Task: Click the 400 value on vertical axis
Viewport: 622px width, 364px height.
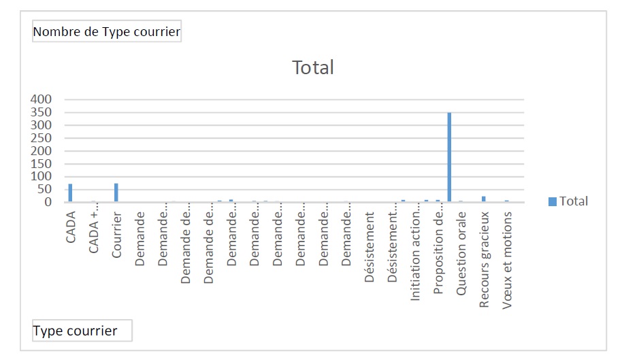Action: pyautogui.click(x=42, y=99)
